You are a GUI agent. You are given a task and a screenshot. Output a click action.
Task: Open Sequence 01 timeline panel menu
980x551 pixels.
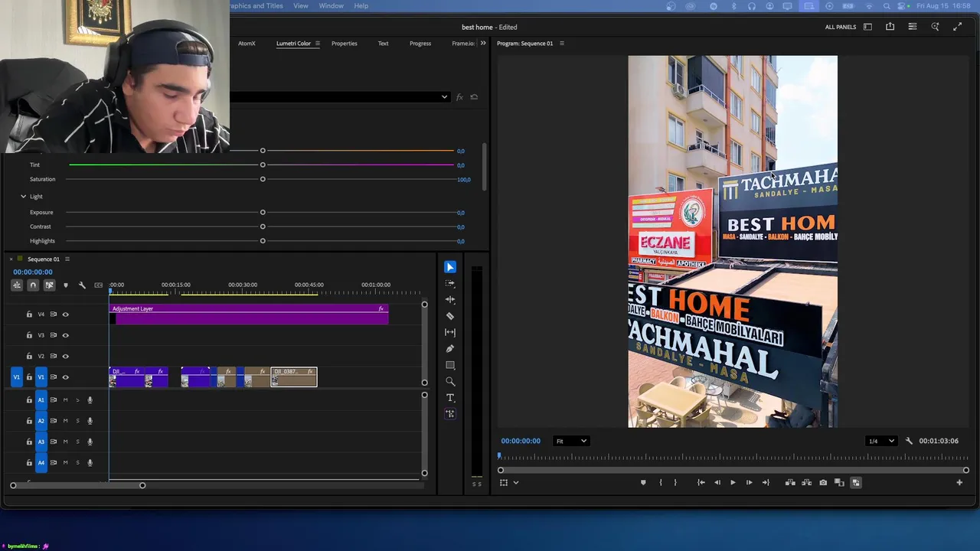pos(67,259)
